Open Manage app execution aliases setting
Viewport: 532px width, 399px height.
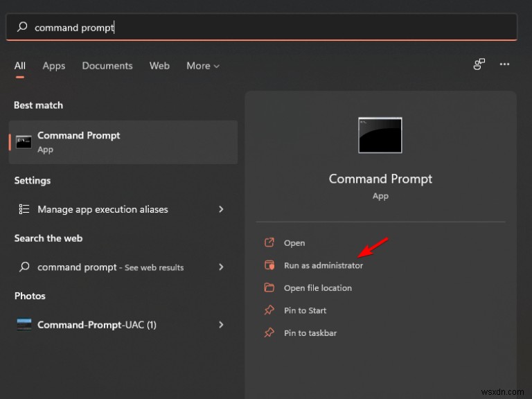tap(123, 209)
